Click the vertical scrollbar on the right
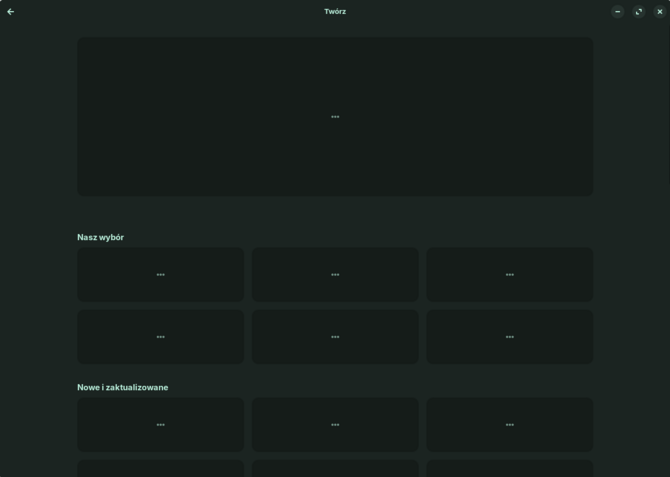Screen dimensions: 670x477 coord(668,105)
